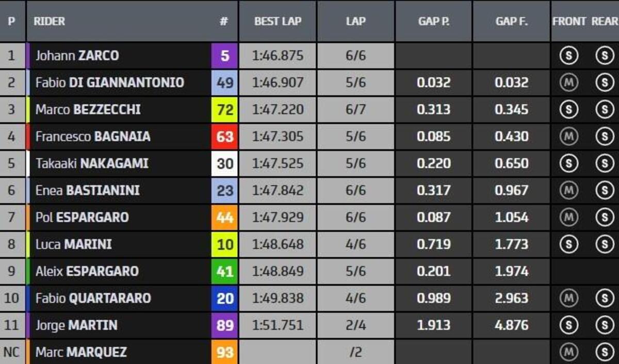Open Aleix ESPARGARO rider entry
The width and height of the screenshot is (619, 364).
coord(87,271)
